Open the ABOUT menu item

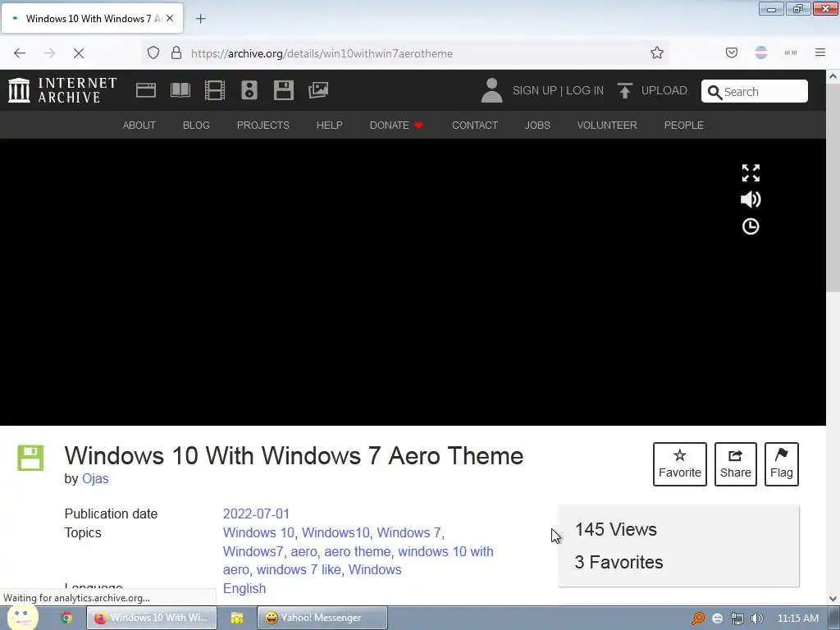pos(139,126)
